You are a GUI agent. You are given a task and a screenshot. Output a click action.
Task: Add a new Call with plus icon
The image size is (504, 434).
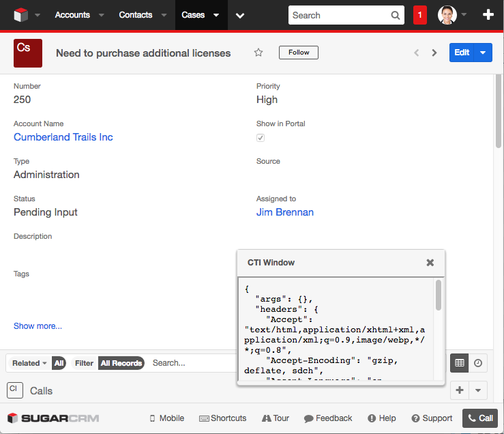(x=460, y=390)
